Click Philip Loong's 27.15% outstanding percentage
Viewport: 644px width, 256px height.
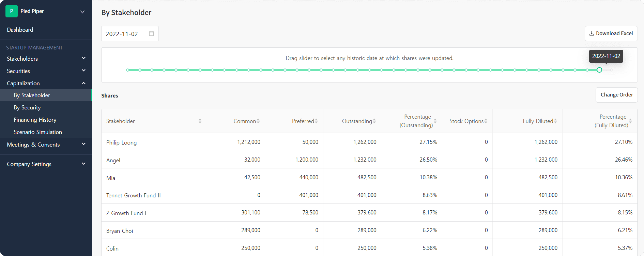pos(428,142)
